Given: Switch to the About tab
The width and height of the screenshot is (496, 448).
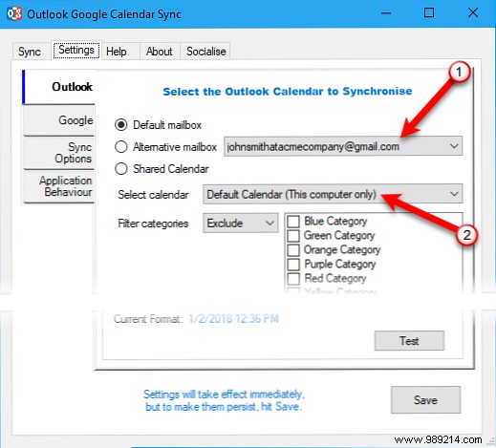Looking at the screenshot, I should (x=160, y=52).
